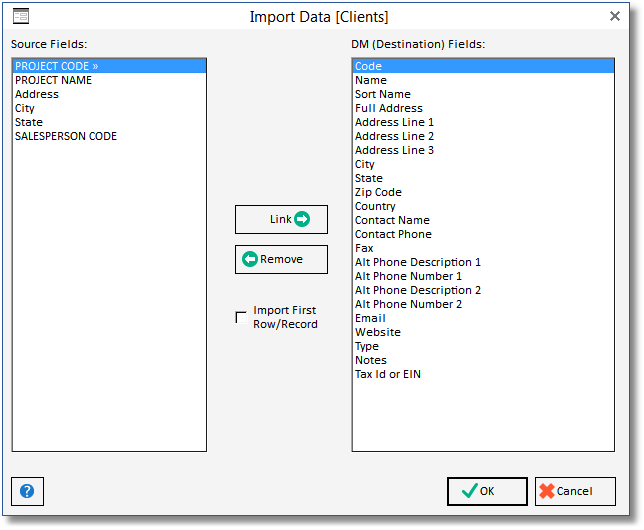Select Fax destination field
The image size is (644, 530).
click(x=483, y=248)
